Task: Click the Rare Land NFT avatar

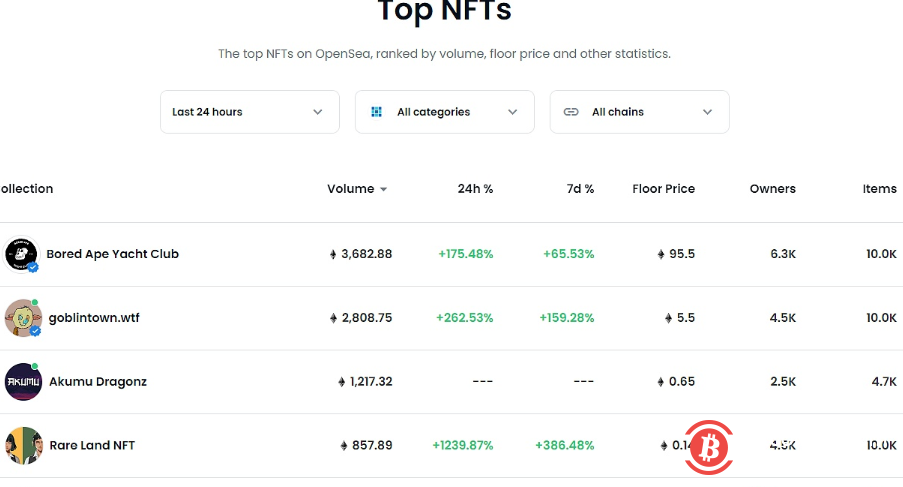Action: click(x=23, y=445)
